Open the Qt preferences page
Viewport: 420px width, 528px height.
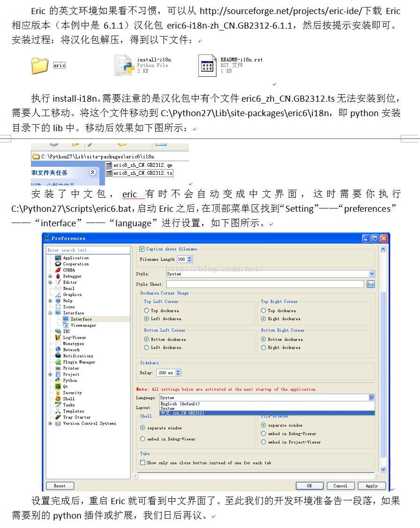coord(65,387)
